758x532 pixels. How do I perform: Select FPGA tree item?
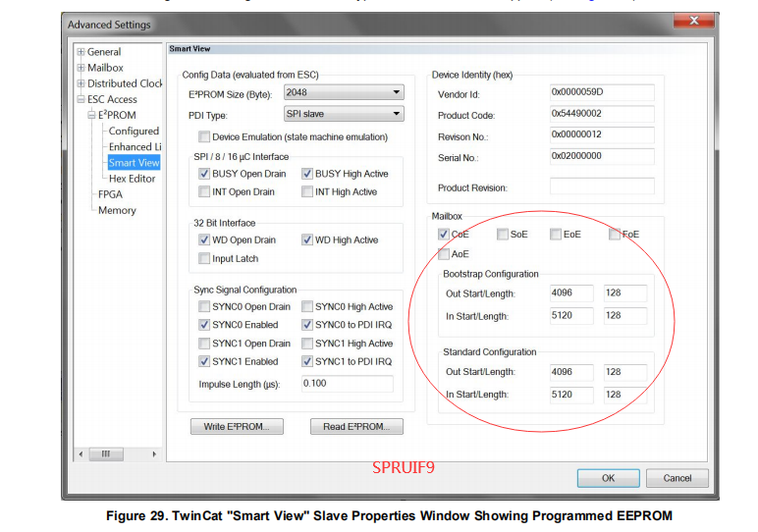point(110,194)
